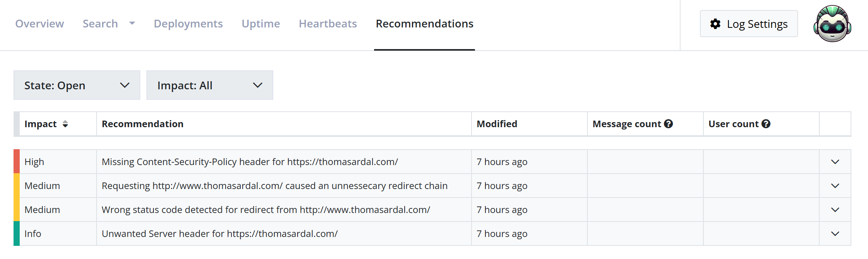Viewport: 868px width, 259px height.
Task: Expand the Missing Content-Security-Policy recommendation row
Action: [x=834, y=161]
